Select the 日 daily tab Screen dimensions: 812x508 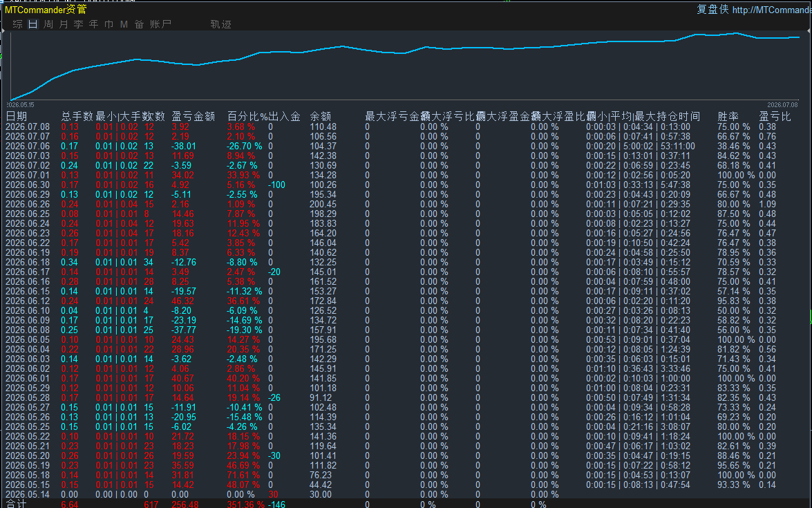(x=32, y=24)
